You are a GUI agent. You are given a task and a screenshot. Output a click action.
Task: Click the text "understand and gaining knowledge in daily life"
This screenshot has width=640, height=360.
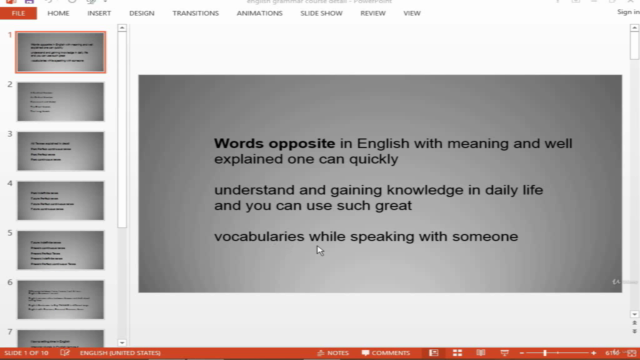pyautogui.click(x=378, y=190)
